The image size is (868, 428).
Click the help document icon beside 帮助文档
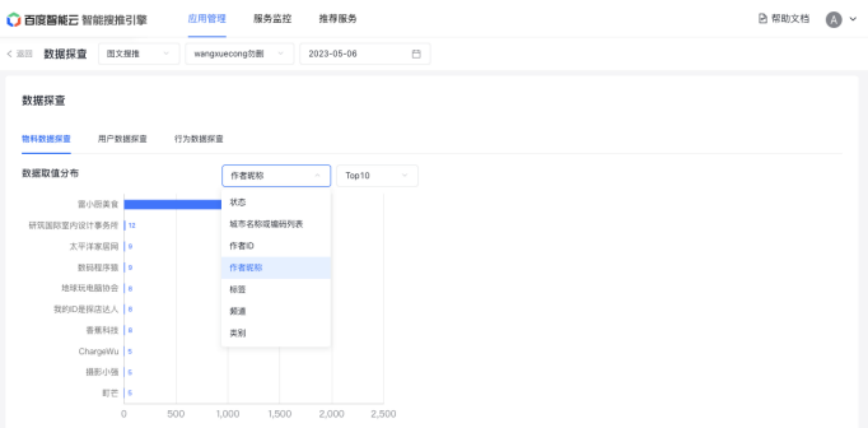click(763, 18)
